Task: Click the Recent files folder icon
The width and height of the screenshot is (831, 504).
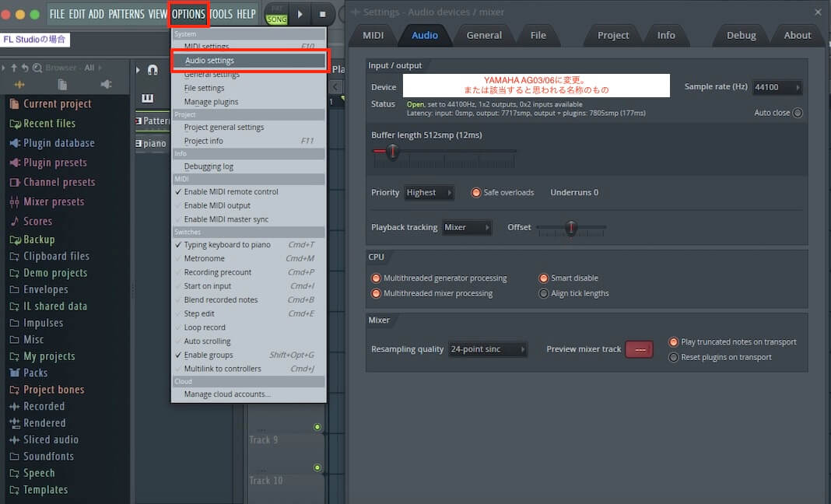Action: [x=15, y=124]
